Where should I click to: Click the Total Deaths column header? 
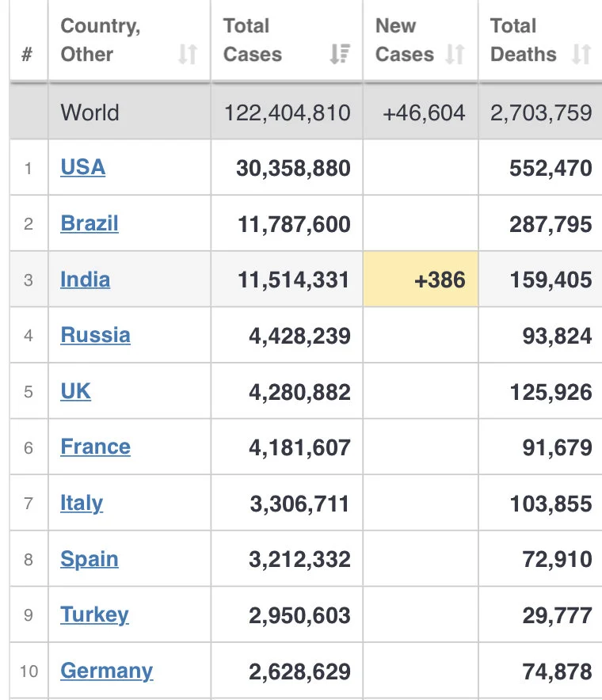tap(540, 40)
